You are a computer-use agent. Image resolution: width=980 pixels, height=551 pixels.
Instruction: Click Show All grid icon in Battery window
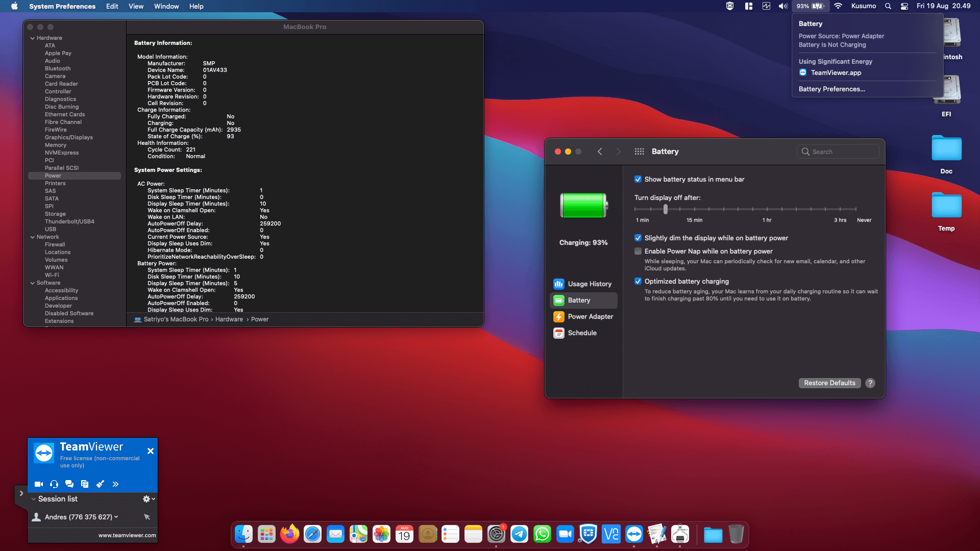(x=639, y=152)
